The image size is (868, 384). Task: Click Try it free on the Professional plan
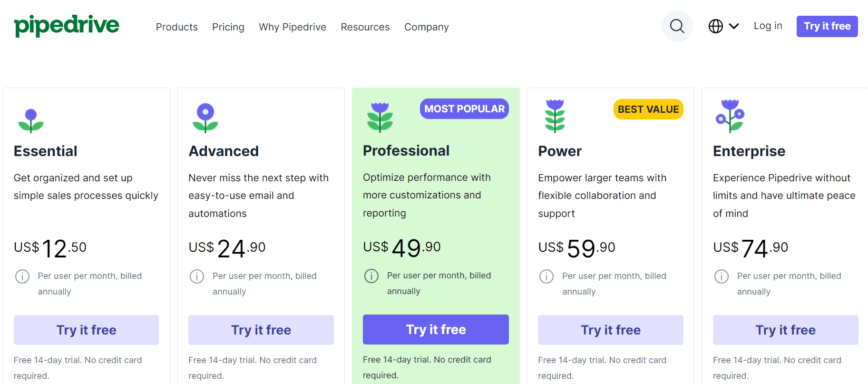tap(436, 329)
